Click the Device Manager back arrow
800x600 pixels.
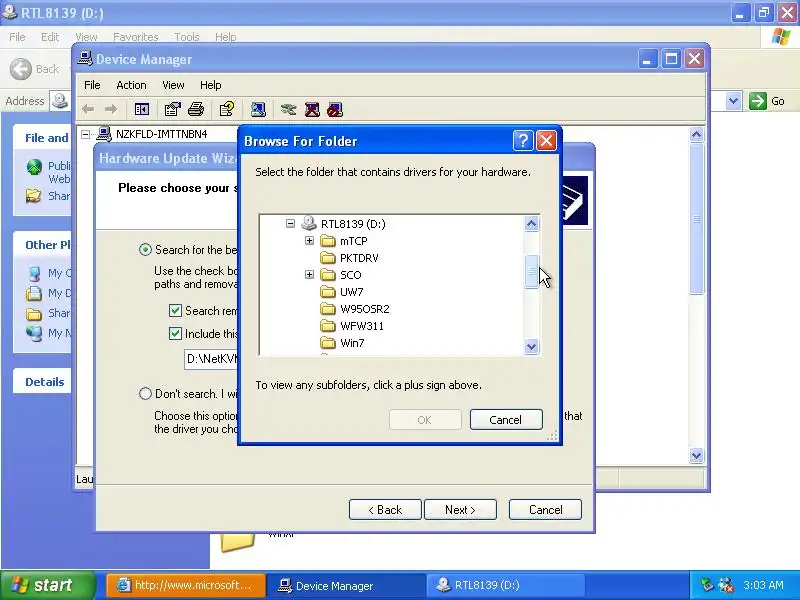click(x=88, y=109)
